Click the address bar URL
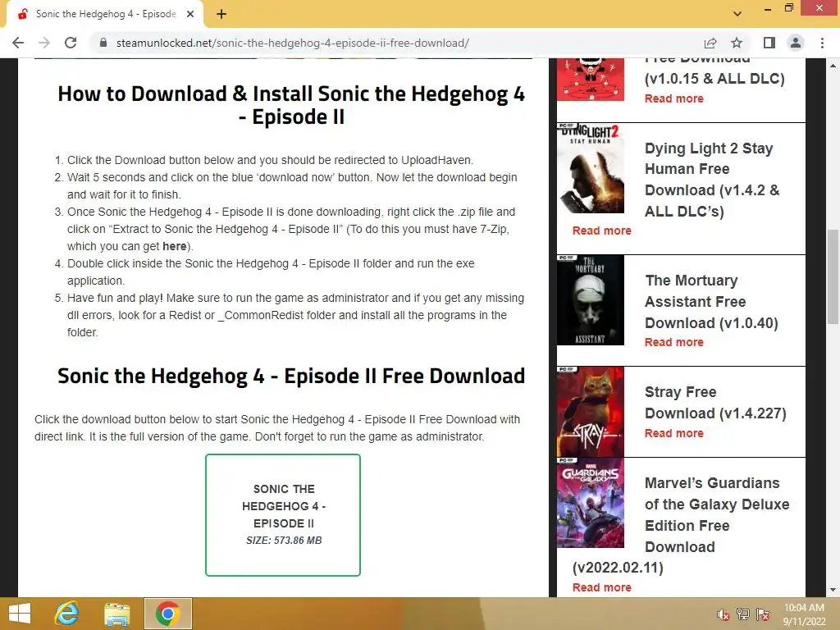 coord(293,43)
